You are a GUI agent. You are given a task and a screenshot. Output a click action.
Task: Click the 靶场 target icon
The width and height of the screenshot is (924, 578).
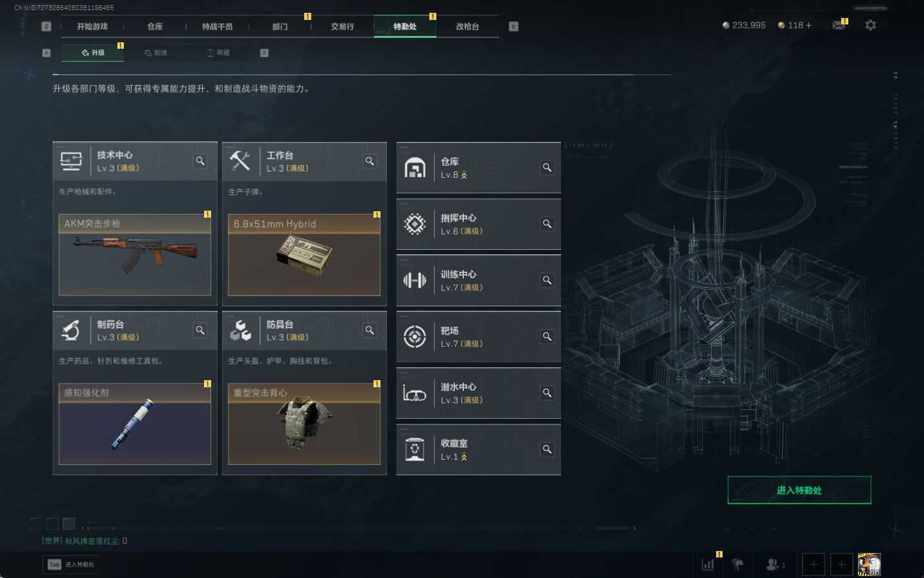[415, 337]
